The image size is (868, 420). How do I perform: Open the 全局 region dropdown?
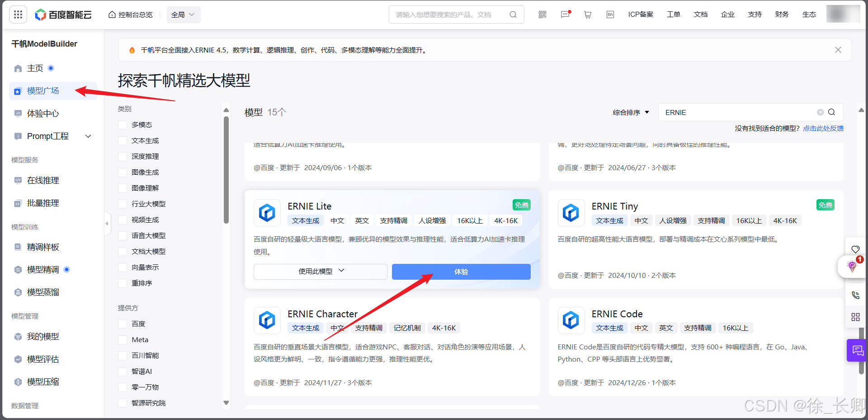click(183, 14)
